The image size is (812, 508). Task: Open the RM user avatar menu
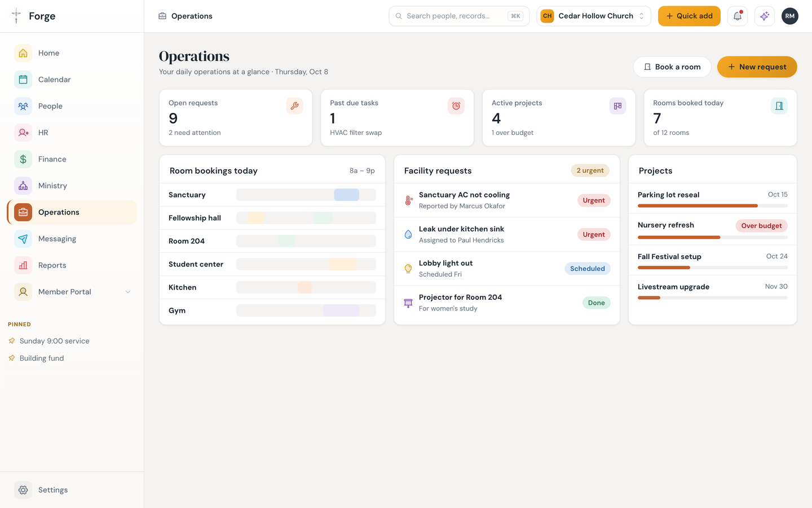point(790,16)
